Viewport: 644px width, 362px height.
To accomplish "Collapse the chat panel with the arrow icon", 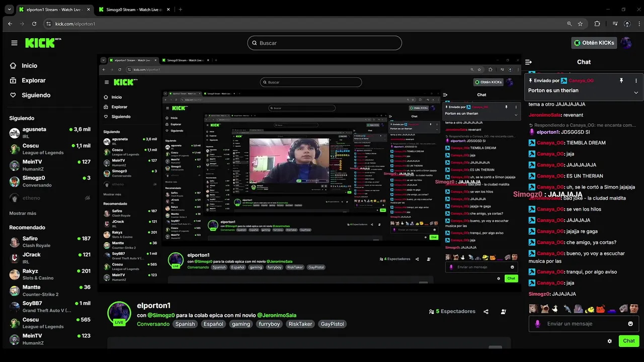I will pyautogui.click(x=528, y=62).
